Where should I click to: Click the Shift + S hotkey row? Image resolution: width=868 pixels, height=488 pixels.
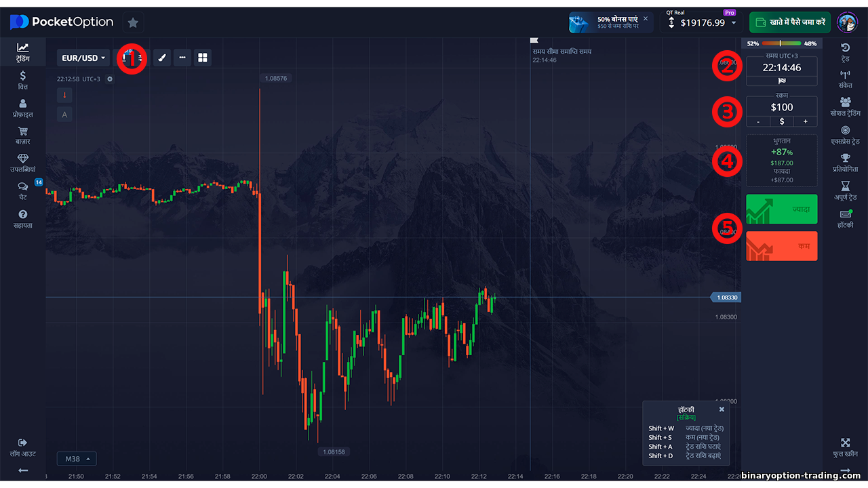coord(686,437)
